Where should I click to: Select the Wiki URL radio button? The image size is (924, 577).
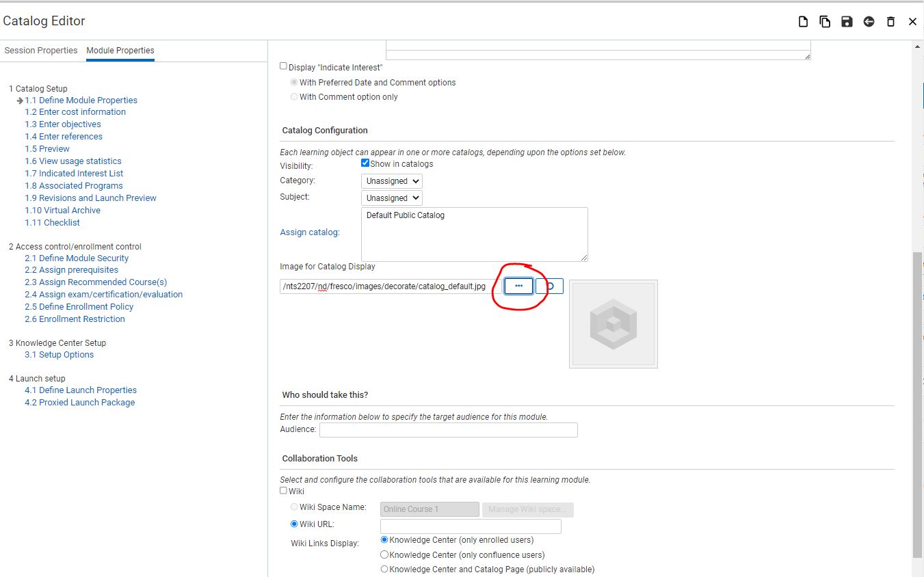pos(294,524)
